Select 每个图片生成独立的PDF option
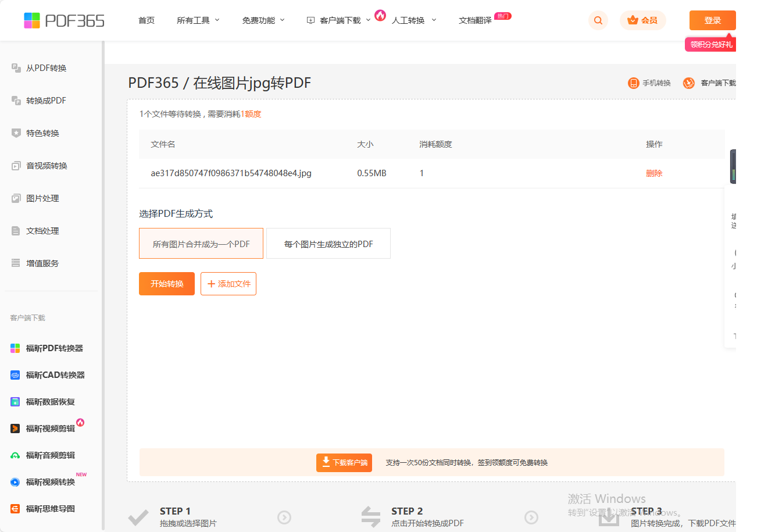This screenshot has height=532, width=768. click(x=328, y=243)
